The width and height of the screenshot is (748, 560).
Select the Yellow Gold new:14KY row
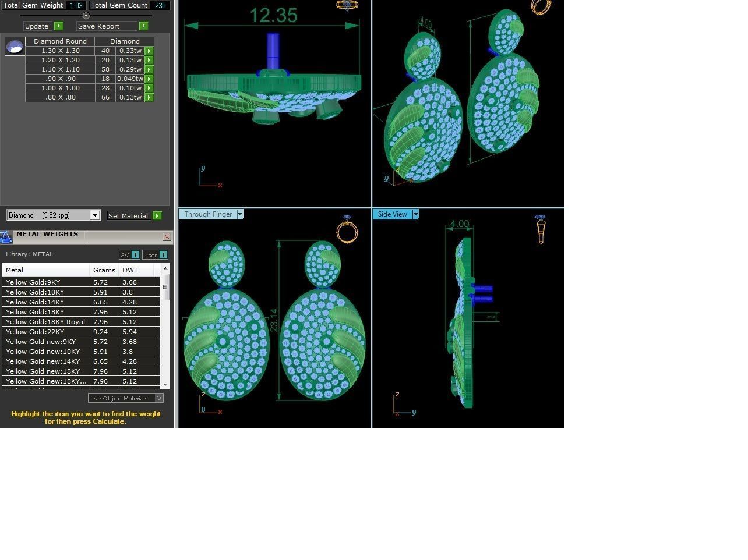(x=82, y=361)
